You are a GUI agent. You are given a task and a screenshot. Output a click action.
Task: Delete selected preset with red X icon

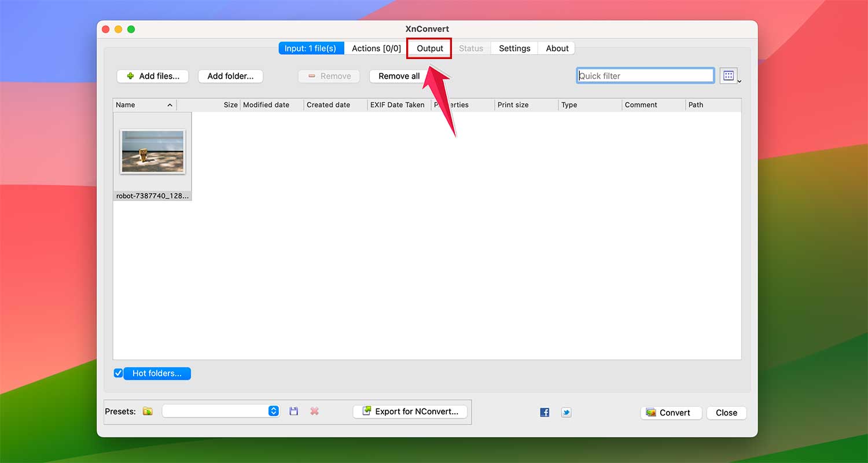pyautogui.click(x=315, y=411)
